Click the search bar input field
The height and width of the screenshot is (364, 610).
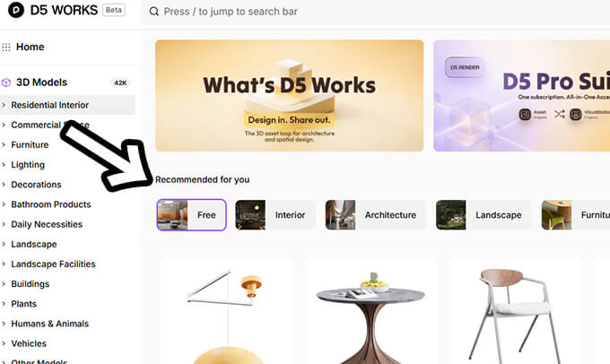(359, 12)
